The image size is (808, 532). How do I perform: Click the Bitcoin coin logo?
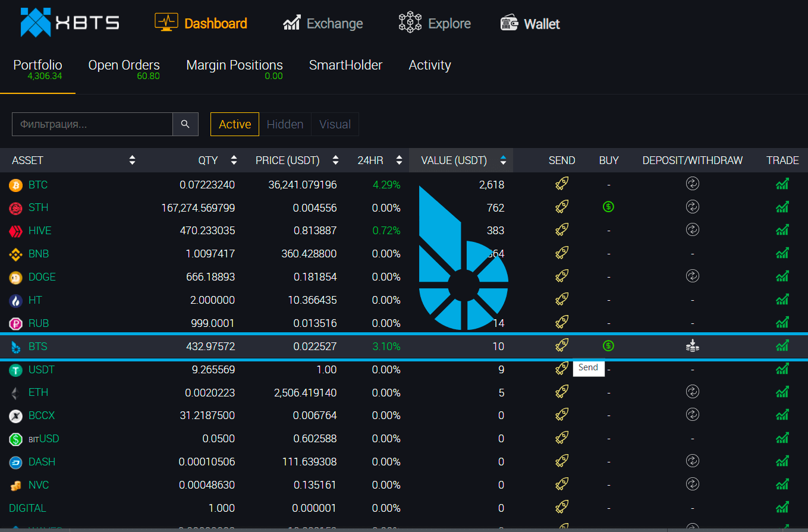point(15,185)
